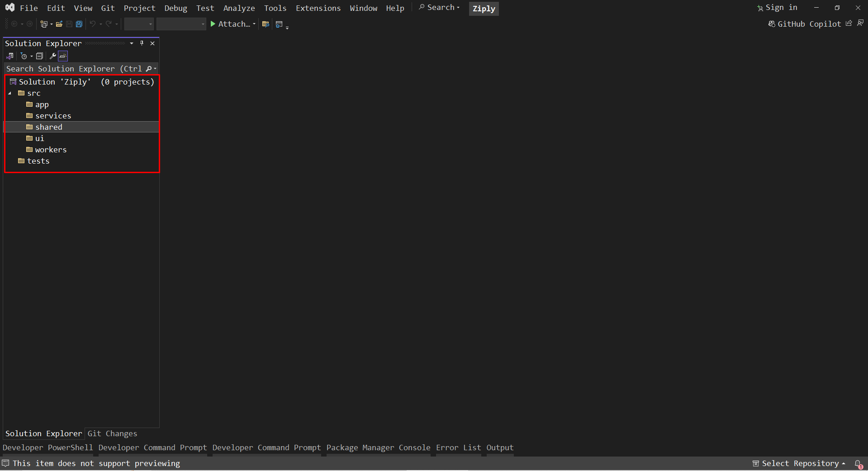Click the browser window icon beside Find in Files
Image resolution: width=868 pixels, height=471 pixels.
point(279,24)
